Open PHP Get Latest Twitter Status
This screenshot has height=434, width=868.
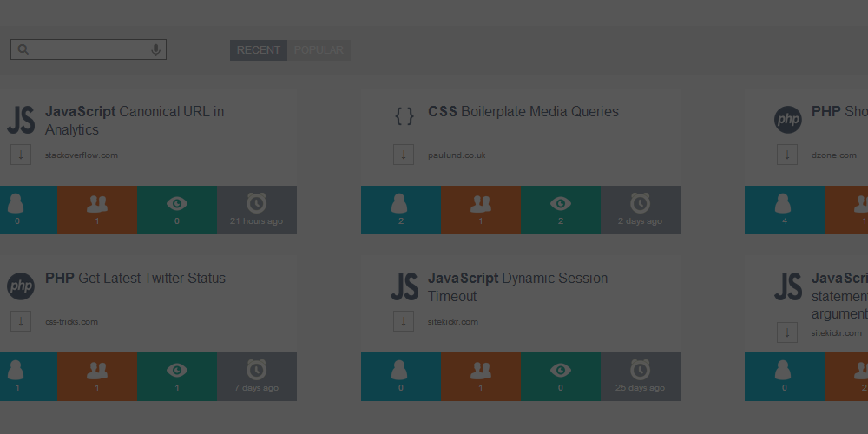tap(135, 278)
